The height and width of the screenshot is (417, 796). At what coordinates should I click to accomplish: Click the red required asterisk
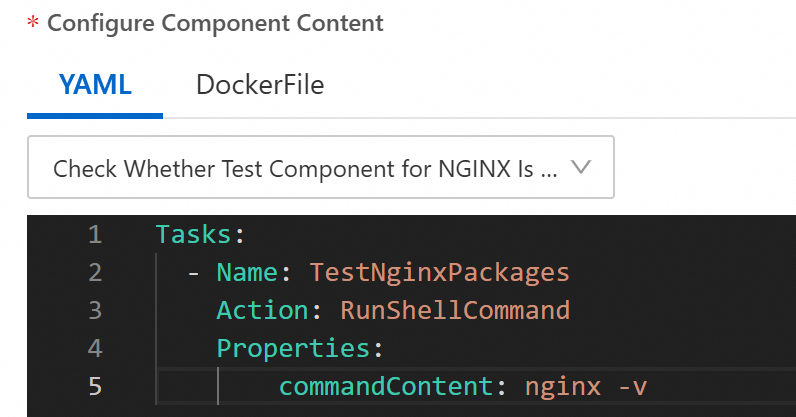[33, 24]
